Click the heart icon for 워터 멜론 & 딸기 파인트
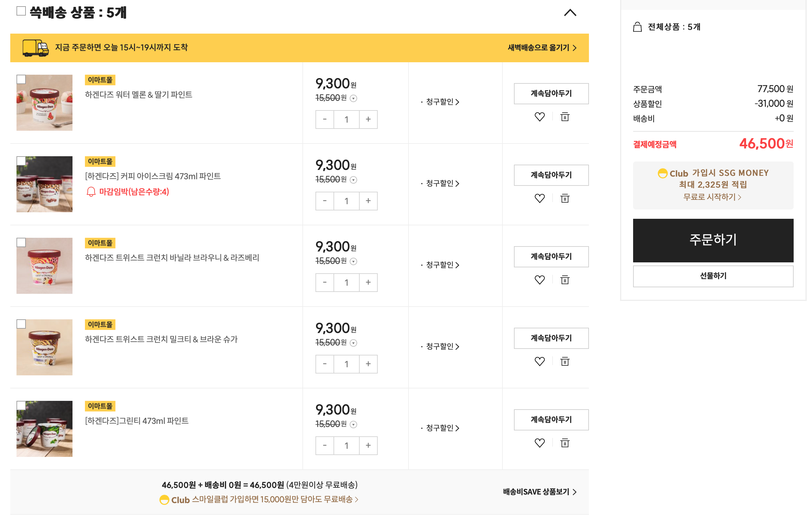812x521 pixels. point(539,117)
